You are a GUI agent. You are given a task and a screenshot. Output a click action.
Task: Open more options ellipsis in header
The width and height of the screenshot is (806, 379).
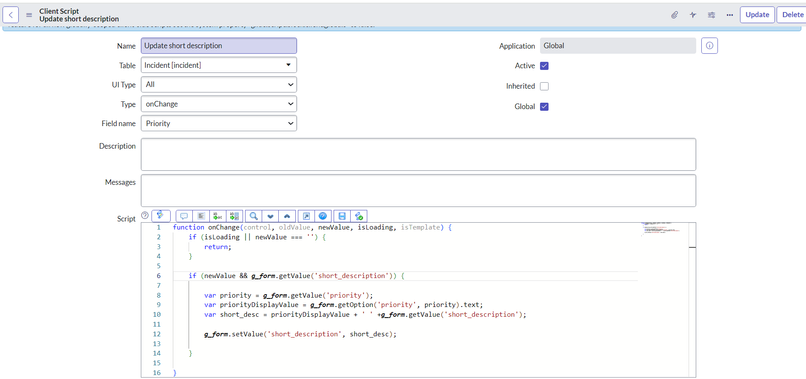[729, 15]
